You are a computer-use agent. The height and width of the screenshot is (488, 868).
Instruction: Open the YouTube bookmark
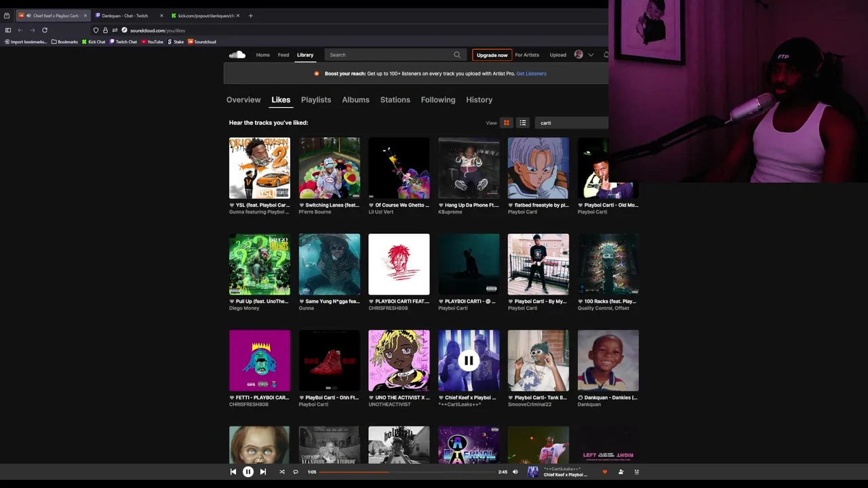[x=153, y=42]
